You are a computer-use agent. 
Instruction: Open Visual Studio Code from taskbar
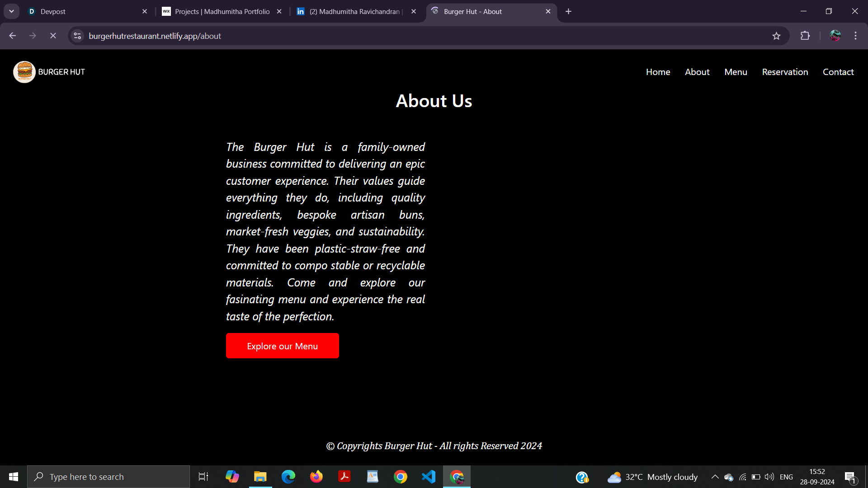(x=428, y=477)
